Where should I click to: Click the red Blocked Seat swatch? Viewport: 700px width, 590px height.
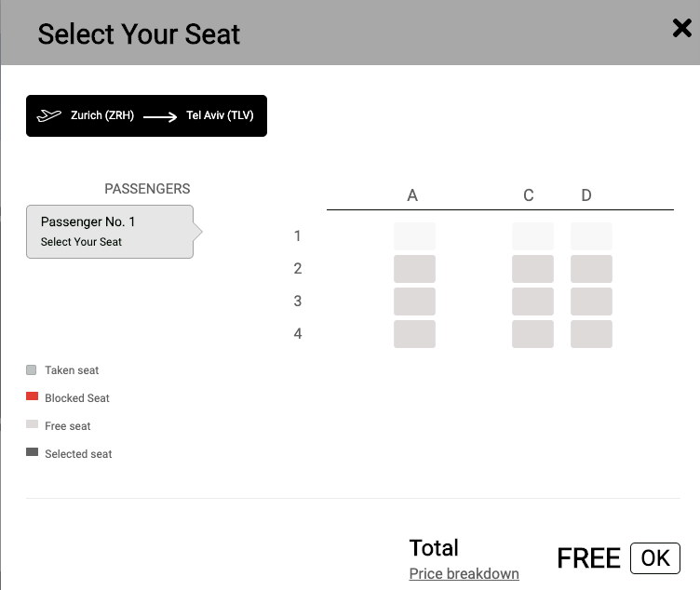[33, 396]
